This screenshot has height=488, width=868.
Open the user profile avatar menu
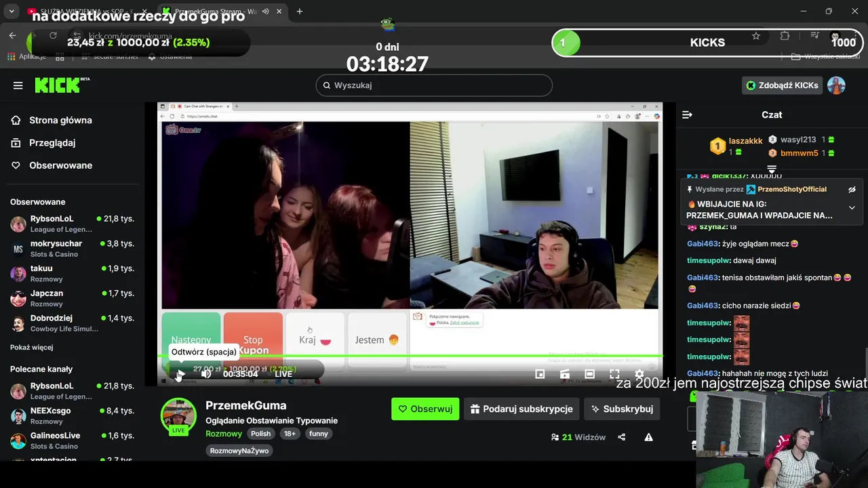(x=836, y=85)
